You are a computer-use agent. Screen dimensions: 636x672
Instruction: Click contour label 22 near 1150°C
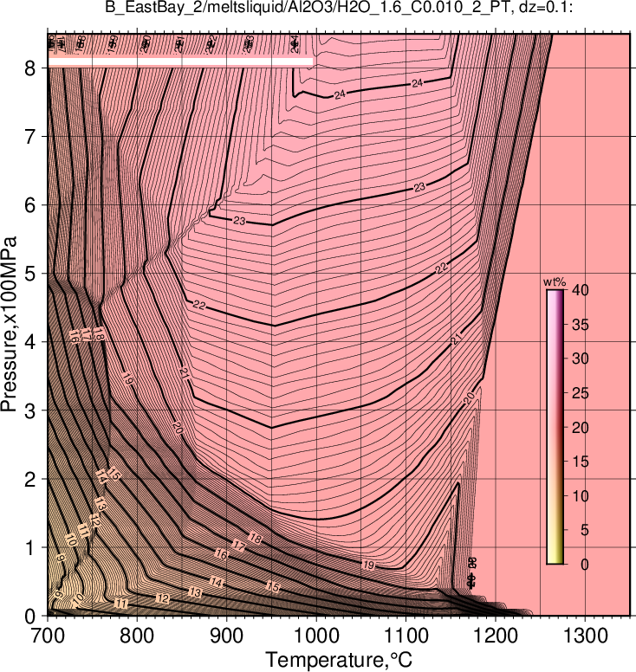pyautogui.click(x=441, y=268)
